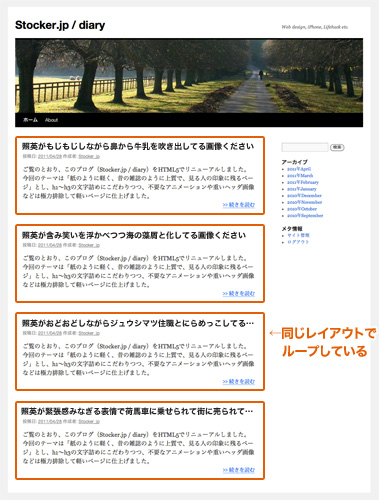Open the 2011年March archive link
Viewport: 379px width, 500px height.
click(300, 176)
